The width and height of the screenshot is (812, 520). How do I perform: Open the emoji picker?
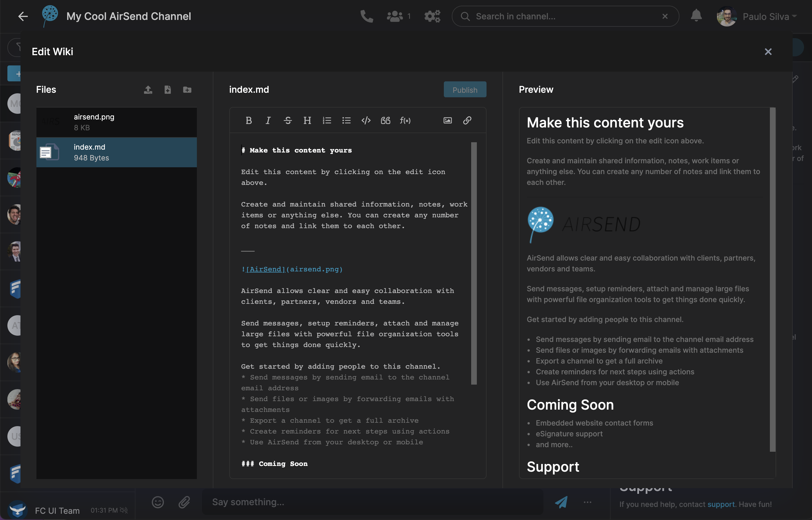coord(157,502)
